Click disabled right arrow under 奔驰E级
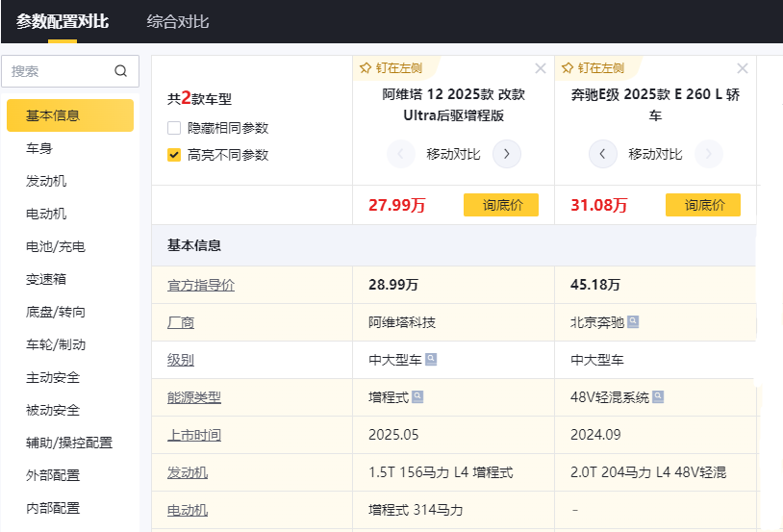The width and height of the screenshot is (783, 532). (708, 154)
